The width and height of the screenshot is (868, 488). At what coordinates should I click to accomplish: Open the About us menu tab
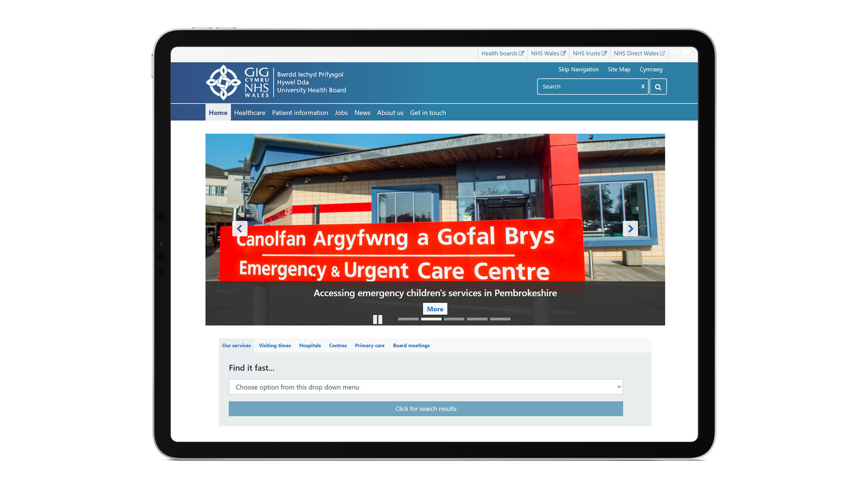tap(389, 113)
